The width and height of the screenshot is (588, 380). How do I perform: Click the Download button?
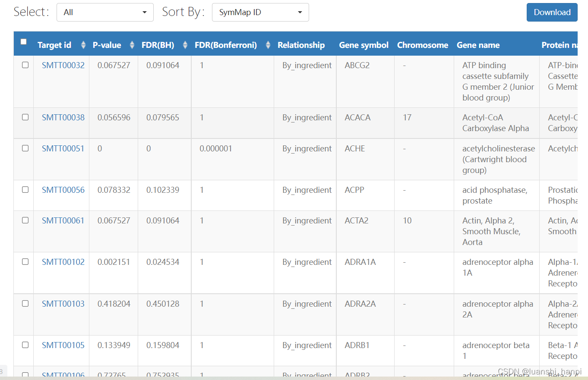click(552, 12)
